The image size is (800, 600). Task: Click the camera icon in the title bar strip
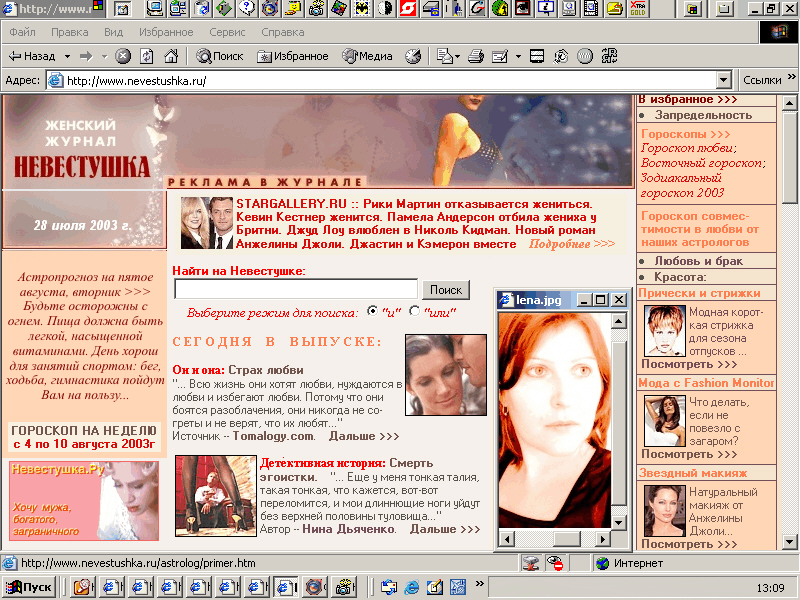pos(317,9)
